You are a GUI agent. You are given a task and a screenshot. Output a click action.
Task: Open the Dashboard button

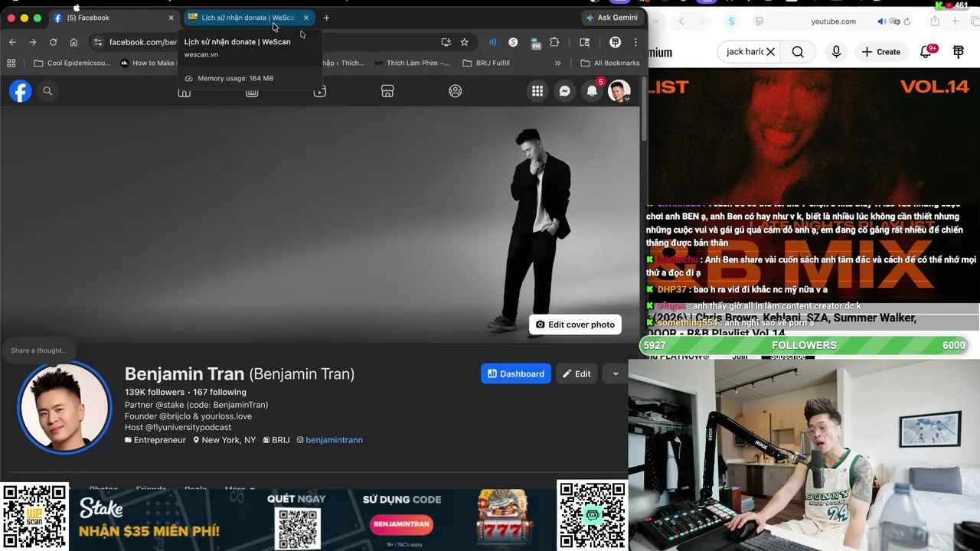click(516, 373)
